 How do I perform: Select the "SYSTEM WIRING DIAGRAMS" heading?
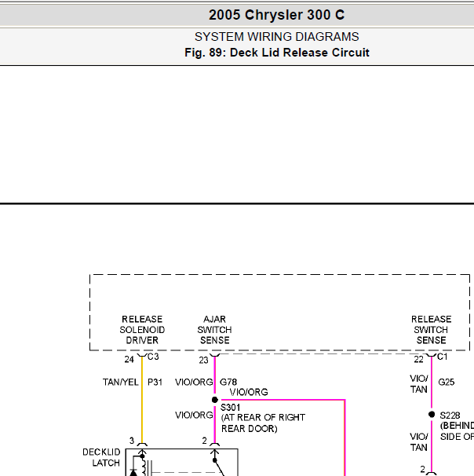(276, 37)
